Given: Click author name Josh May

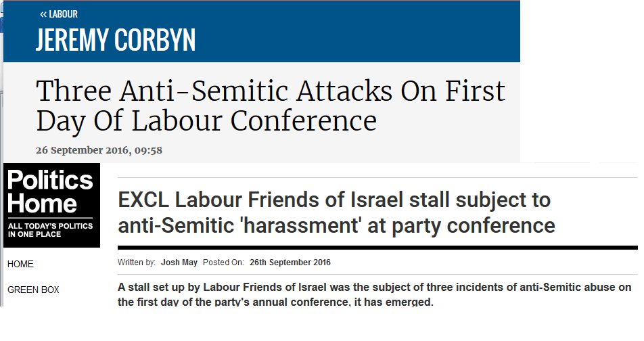Looking at the screenshot, I should click(x=179, y=262).
